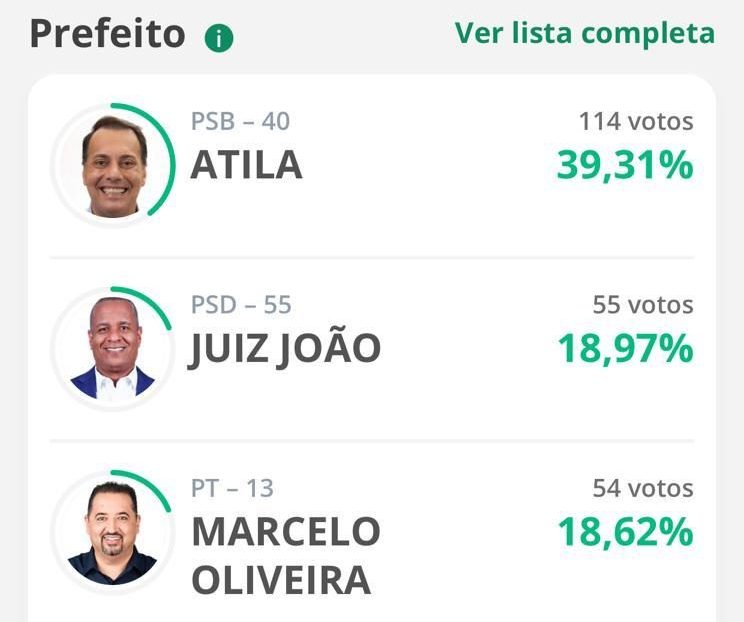Tap the PT – 13 party label
The height and width of the screenshot is (622, 744).
tap(232, 489)
